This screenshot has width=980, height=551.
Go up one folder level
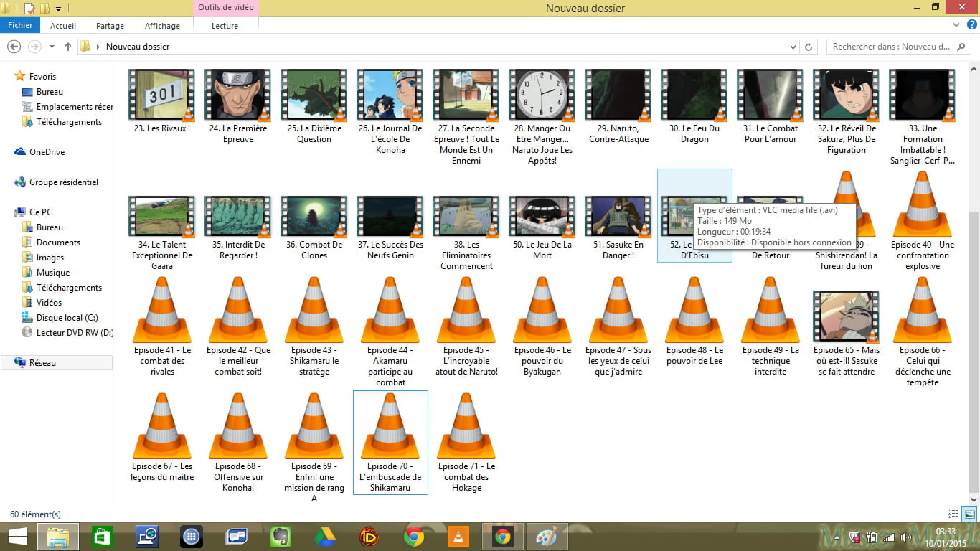pyautogui.click(x=68, y=47)
